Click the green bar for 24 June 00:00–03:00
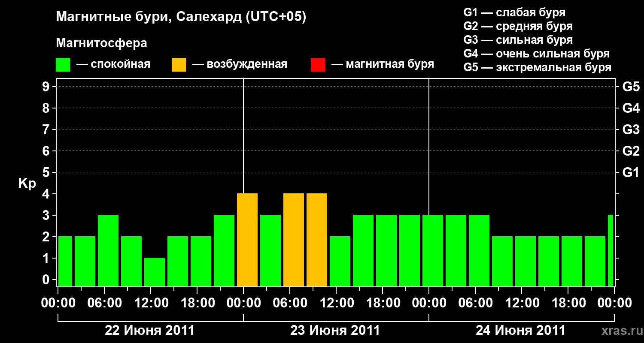The width and height of the screenshot is (644, 343). pos(433,250)
